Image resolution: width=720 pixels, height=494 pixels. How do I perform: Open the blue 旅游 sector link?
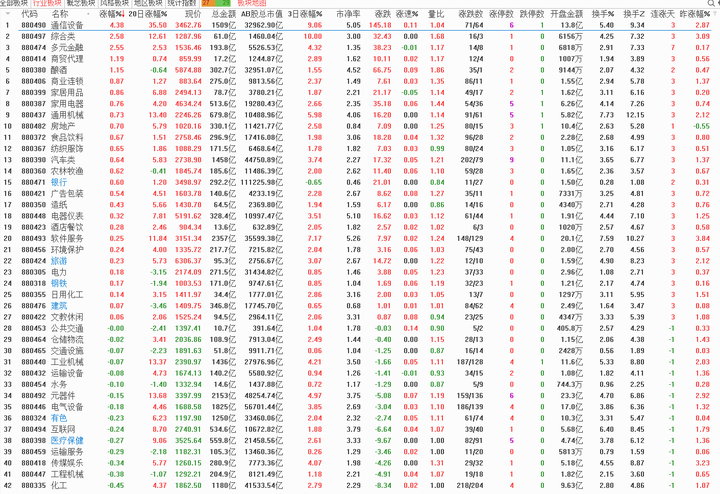click(x=59, y=261)
